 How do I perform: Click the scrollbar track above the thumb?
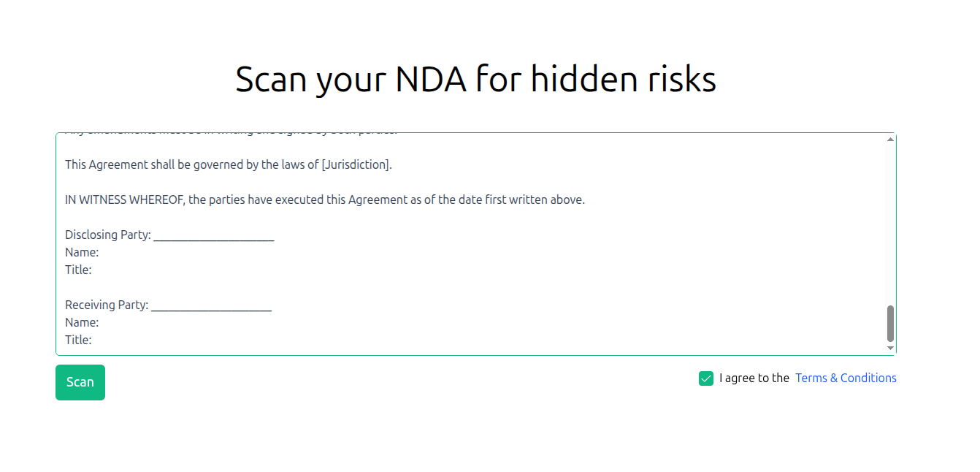point(889,219)
